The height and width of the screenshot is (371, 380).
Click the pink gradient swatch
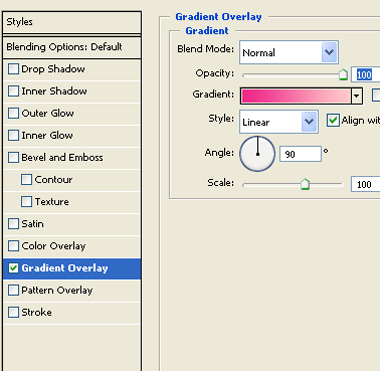(296, 96)
